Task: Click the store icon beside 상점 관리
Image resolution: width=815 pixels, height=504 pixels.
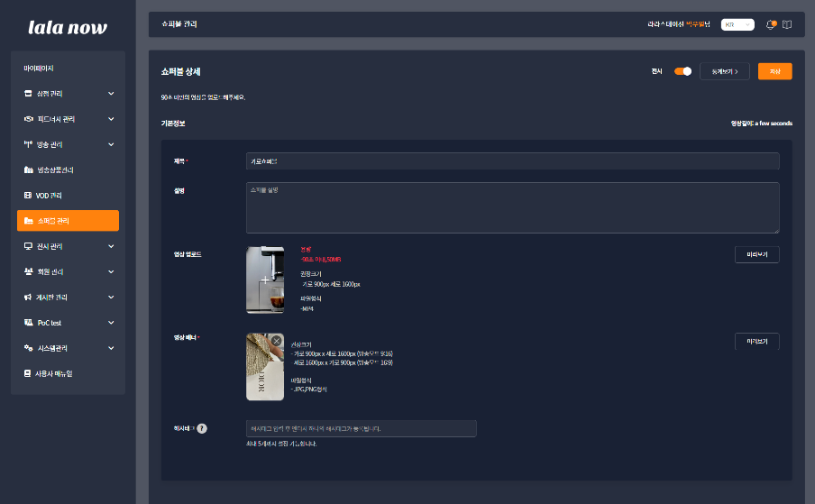Action: click(x=28, y=94)
